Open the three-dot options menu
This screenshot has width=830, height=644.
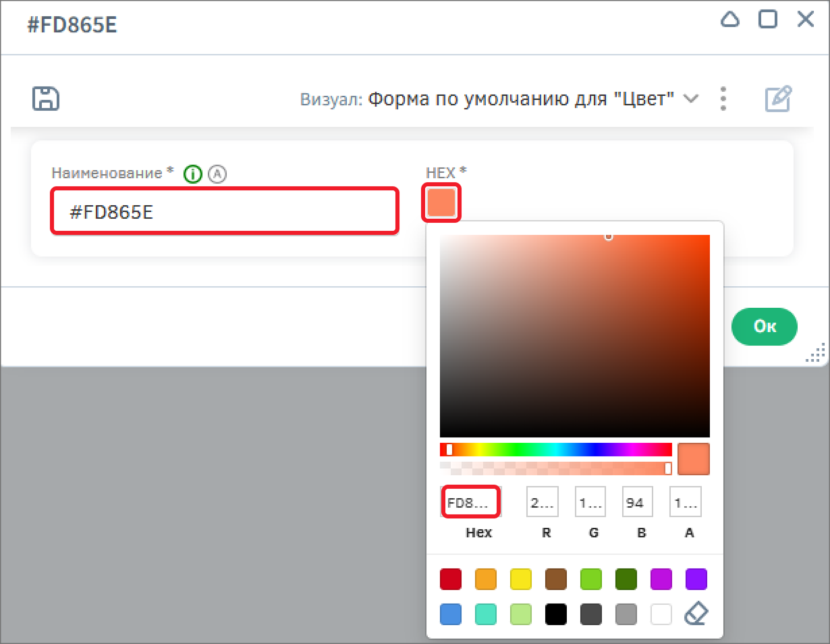tap(723, 98)
